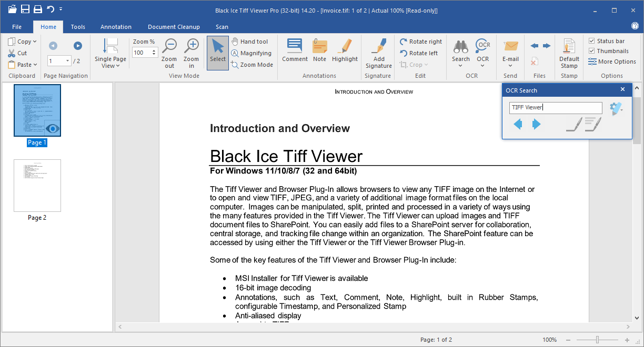Open the File menu tab
Image resolution: width=644 pixels, height=347 pixels.
(x=17, y=27)
